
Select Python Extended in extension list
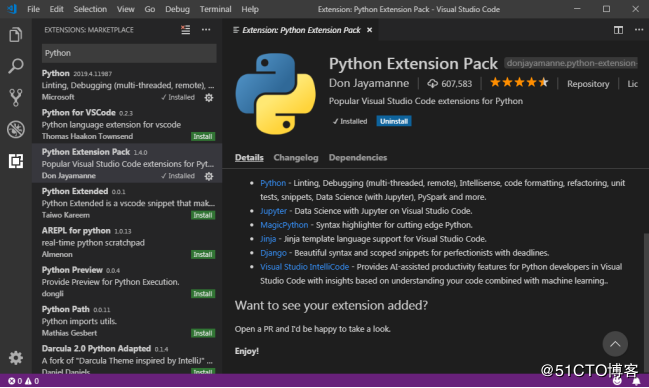[x=127, y=203]
